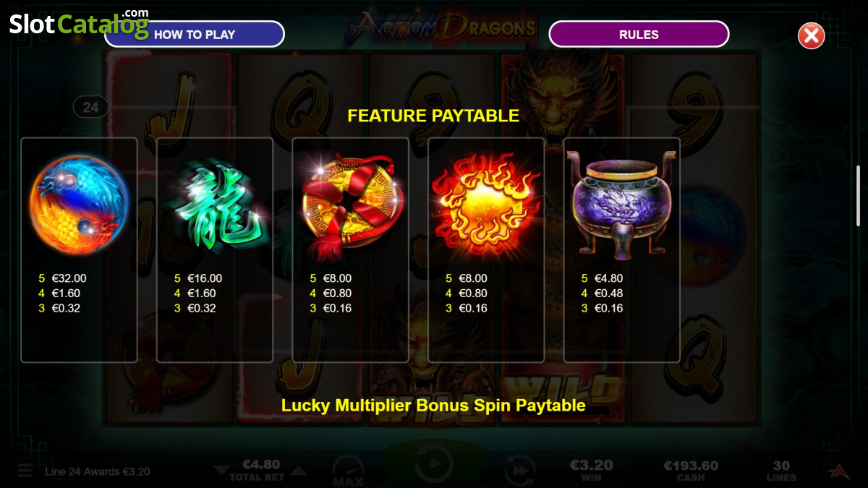868x488 pixels.
Task: Click the 30 LINES indicator
Action: (781, 471)
